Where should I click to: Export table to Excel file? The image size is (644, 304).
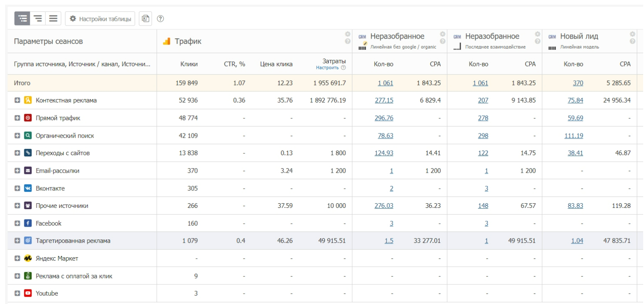pyautogui.click(x=145, y=19)
